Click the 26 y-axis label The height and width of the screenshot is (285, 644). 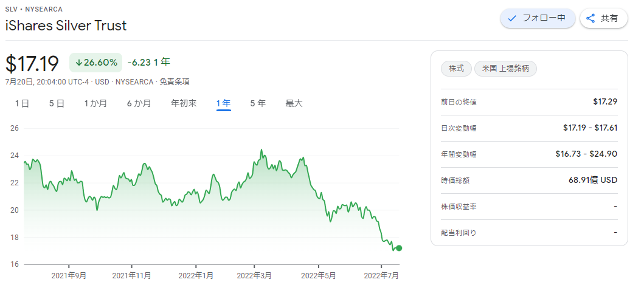point(15,129)
